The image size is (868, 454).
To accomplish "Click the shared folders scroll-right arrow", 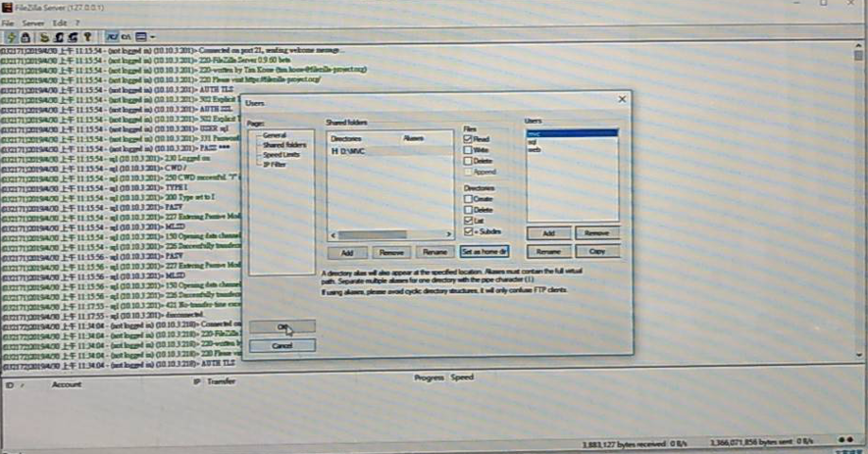I will point(448,234).
